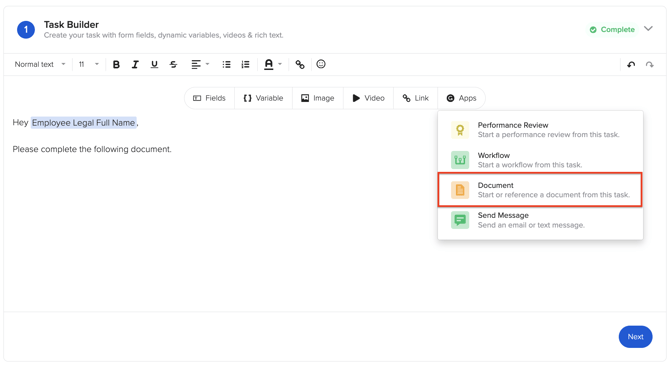Click the Image insert button
Viewport: 670px width, 366px height.
[317, 98]
